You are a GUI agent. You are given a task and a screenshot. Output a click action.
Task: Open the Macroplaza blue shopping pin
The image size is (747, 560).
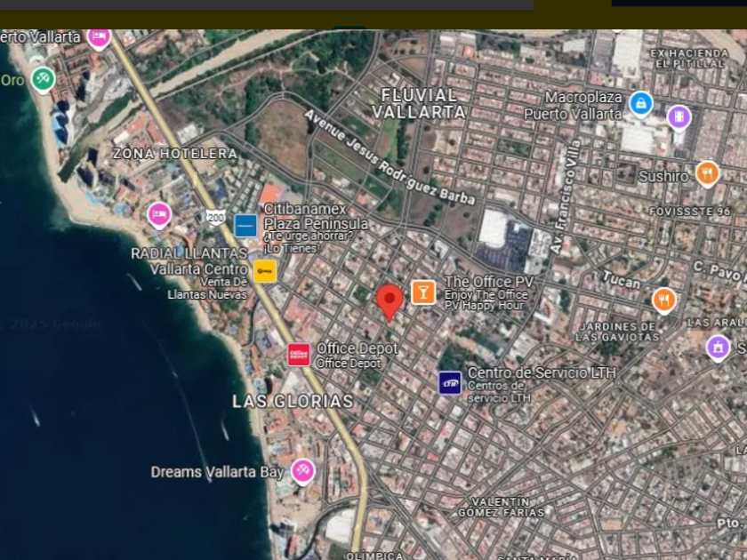(x=641, y=104)
